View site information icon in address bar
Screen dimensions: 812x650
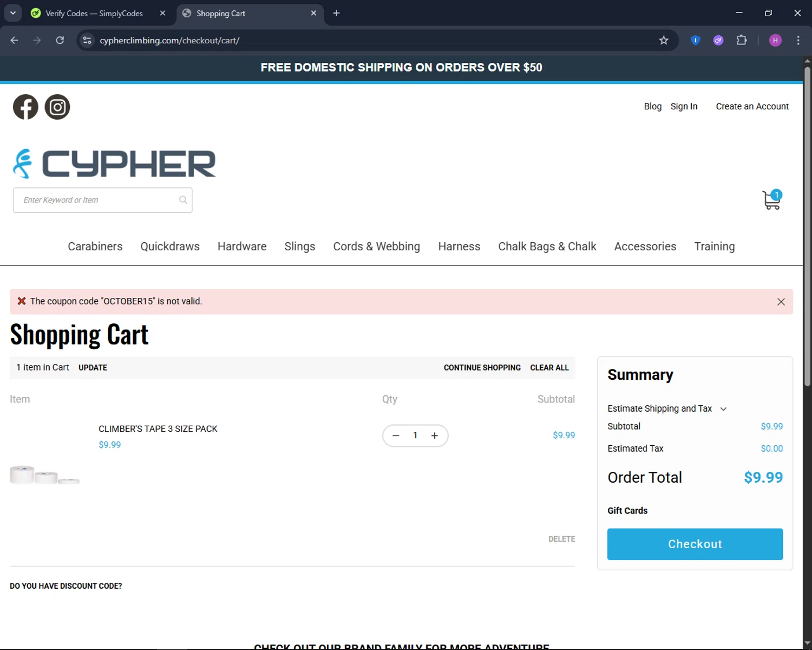(87, 40)
